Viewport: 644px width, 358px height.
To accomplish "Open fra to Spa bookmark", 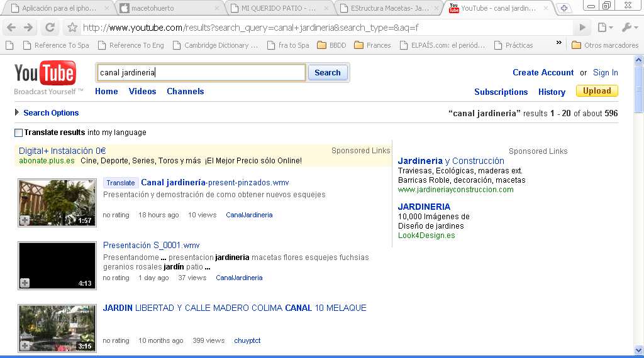I will click(288, 45).
